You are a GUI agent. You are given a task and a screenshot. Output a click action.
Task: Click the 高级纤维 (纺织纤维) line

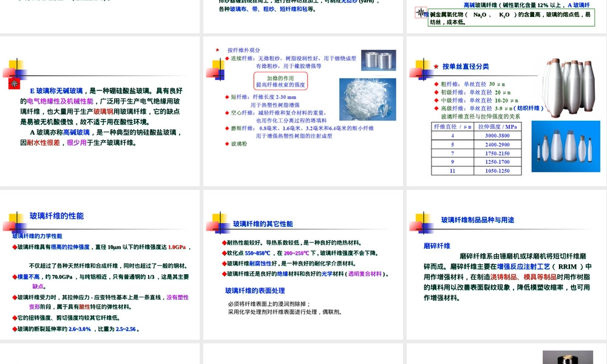489,109
